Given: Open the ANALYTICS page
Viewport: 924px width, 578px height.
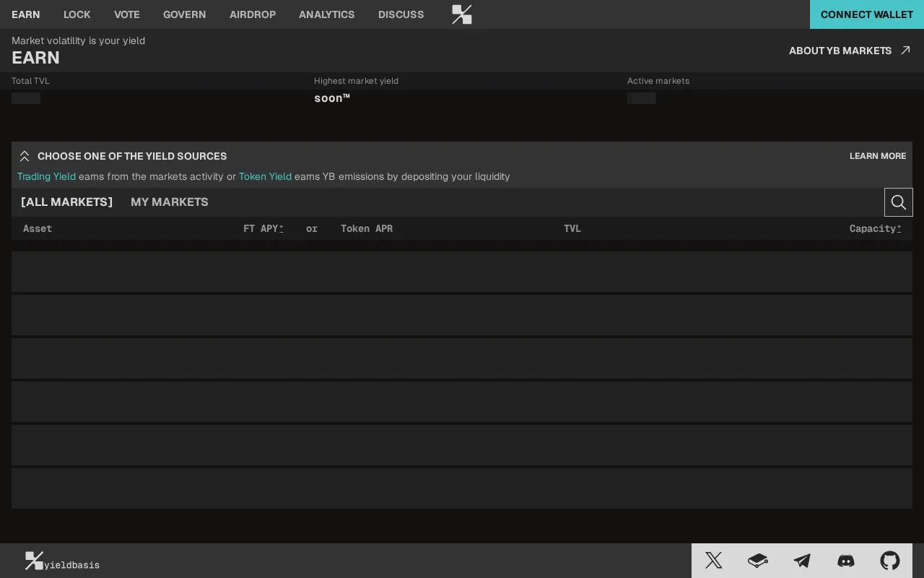Looking at the screenshot, I should tap(327, 14).
